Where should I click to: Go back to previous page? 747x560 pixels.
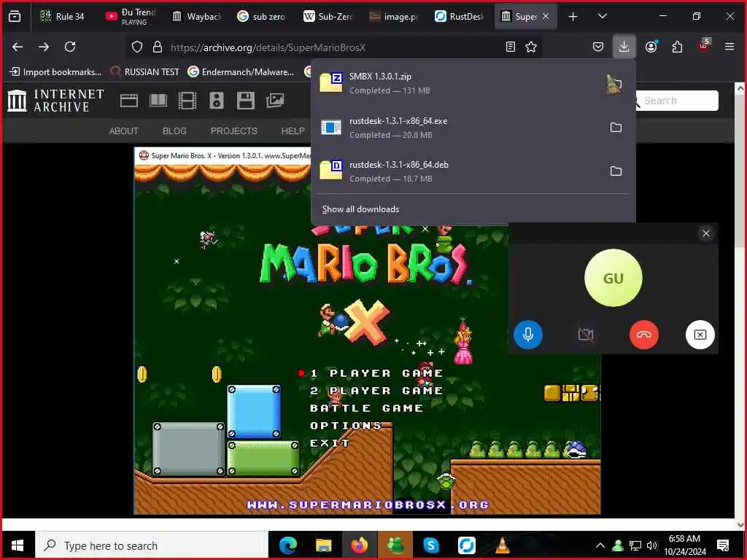(18, 47)
